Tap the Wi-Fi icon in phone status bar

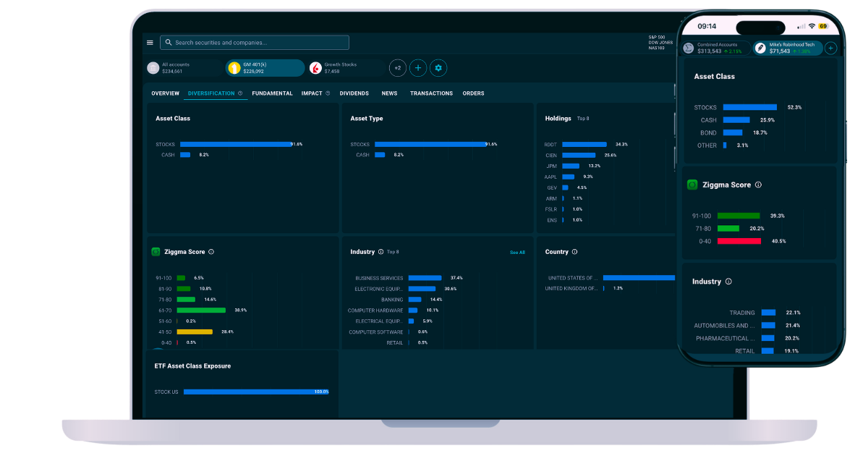pos(812,26)
